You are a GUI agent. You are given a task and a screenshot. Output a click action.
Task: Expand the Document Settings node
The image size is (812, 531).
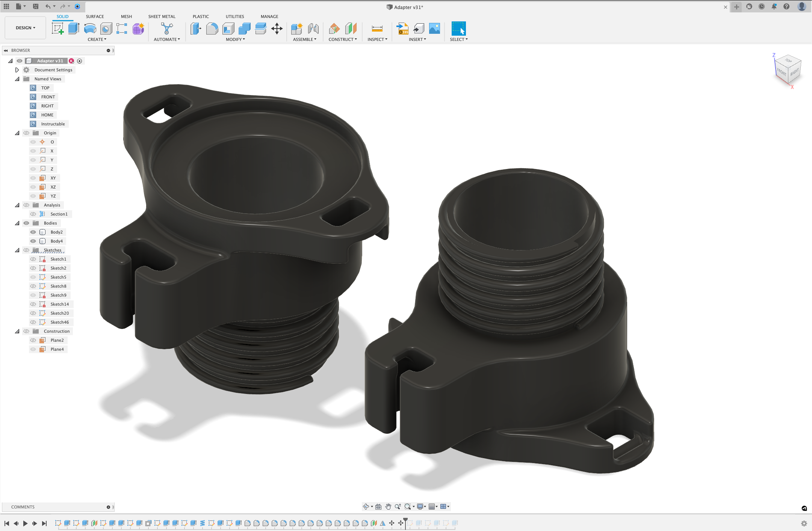(x=17, y=70)
